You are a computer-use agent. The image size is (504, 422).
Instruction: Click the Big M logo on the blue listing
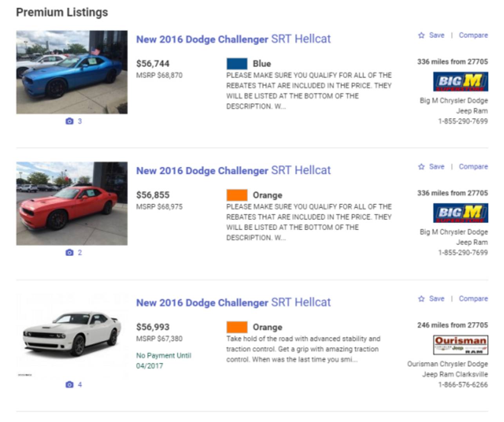tap(460, 82)
